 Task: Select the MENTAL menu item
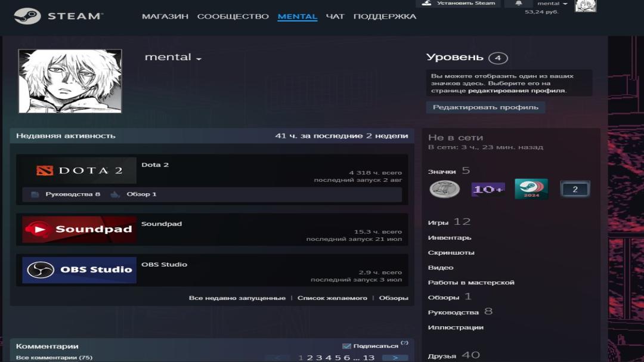298,17
